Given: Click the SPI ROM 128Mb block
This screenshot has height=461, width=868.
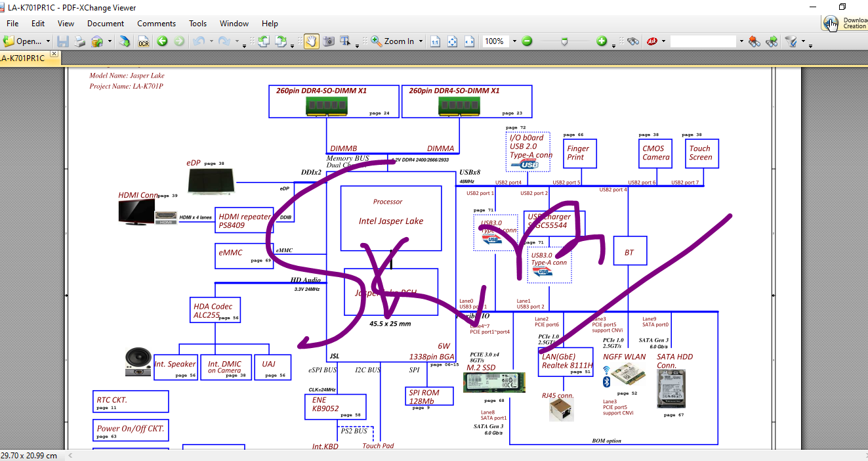Looking at the screenshot, I should coord(430,396).
